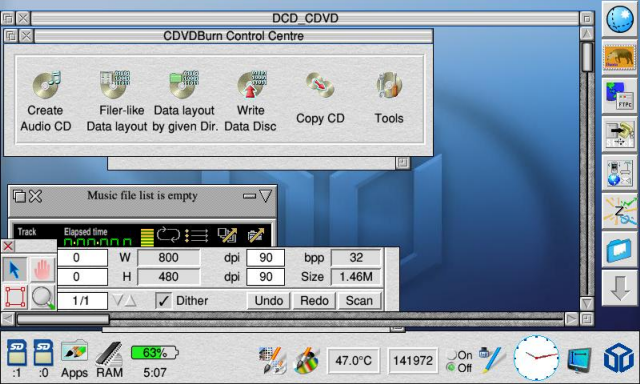Click DCD_CDVD scroll up arrow
Image resolution: width=640 pixels, height=384 pixels.
click(587, 33)
